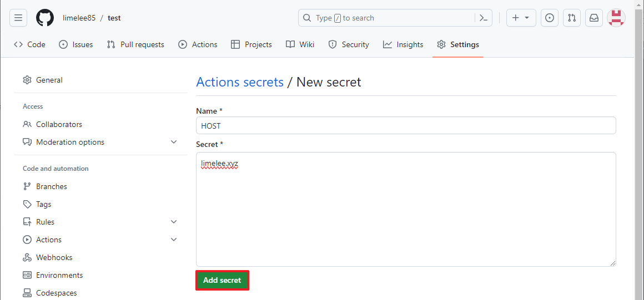The image size is (644, 300).
Task: Click the Codespaces icon
Action: pos(27,293)
